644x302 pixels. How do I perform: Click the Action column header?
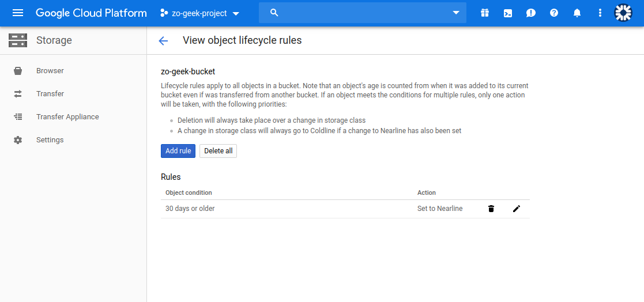[x=426, y=192]
